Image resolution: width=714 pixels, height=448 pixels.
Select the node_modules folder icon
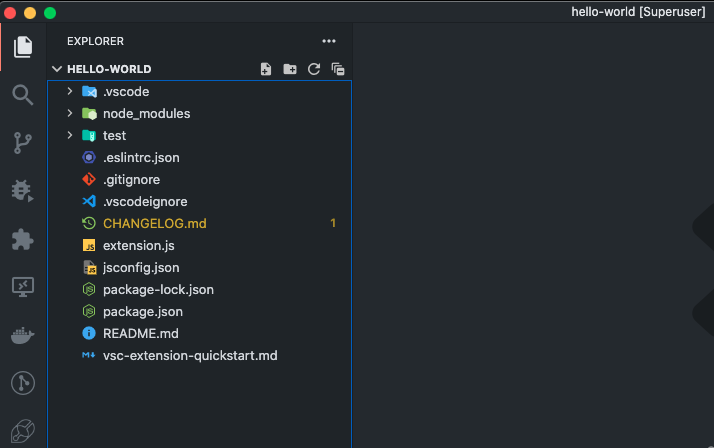(x=89, y=114)
